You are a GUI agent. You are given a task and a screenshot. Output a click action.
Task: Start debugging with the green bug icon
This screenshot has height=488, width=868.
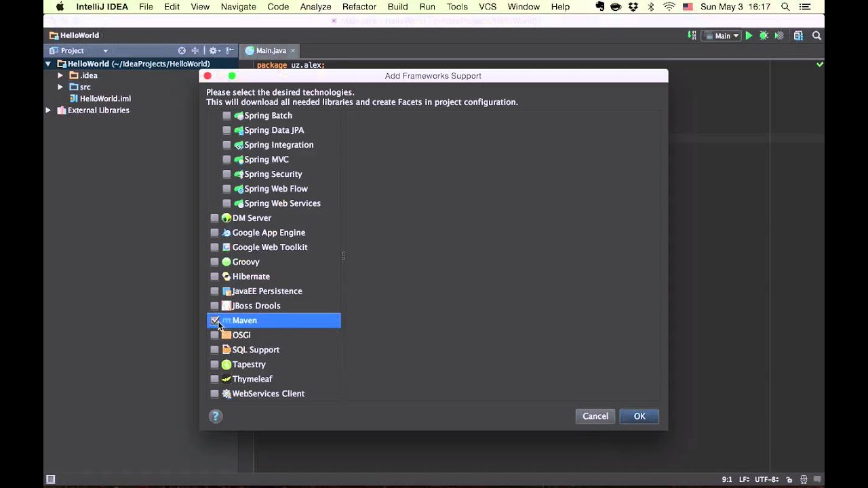pos(764,36)
